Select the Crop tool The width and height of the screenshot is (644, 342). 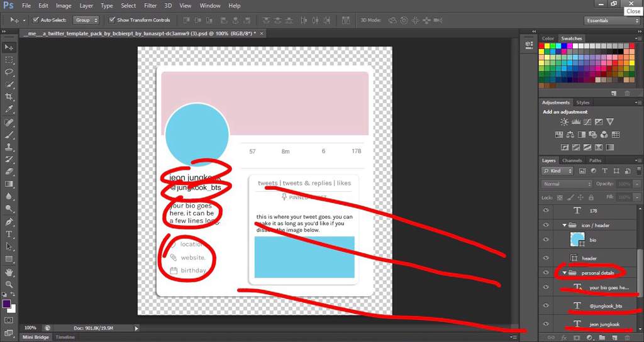tap(9, 97)
